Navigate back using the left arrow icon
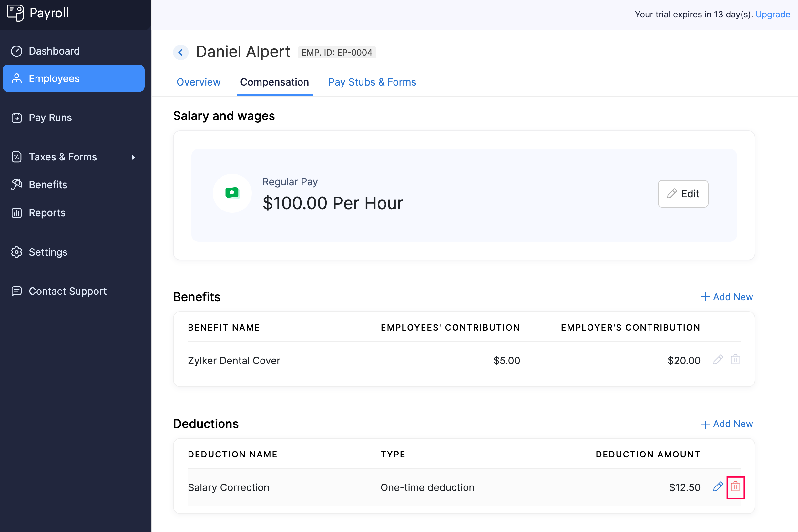The width and height of the screenshot is (798, 532). tap(181, 52)
